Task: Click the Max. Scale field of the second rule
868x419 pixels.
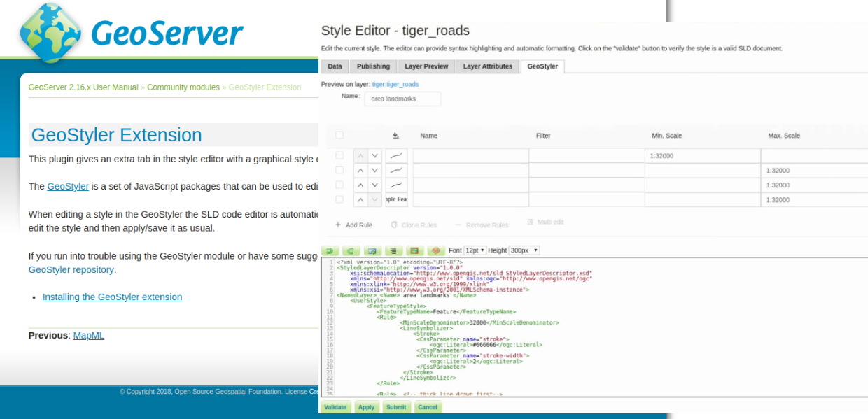Action: [x=815, y=171]
